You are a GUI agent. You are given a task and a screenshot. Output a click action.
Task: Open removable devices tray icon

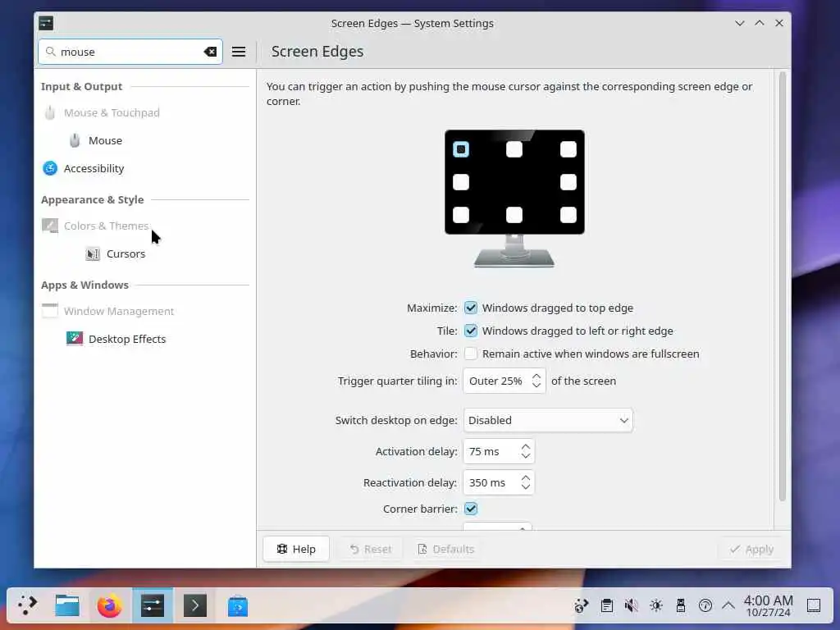pos(681,605)
